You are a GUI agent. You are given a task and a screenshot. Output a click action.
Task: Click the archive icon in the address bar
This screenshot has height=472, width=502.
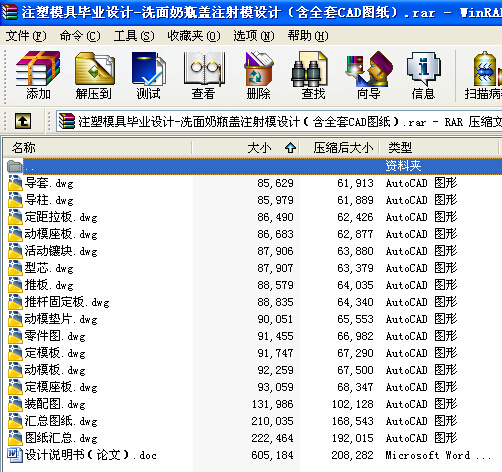pyautogui.click(x=67, y=121)
